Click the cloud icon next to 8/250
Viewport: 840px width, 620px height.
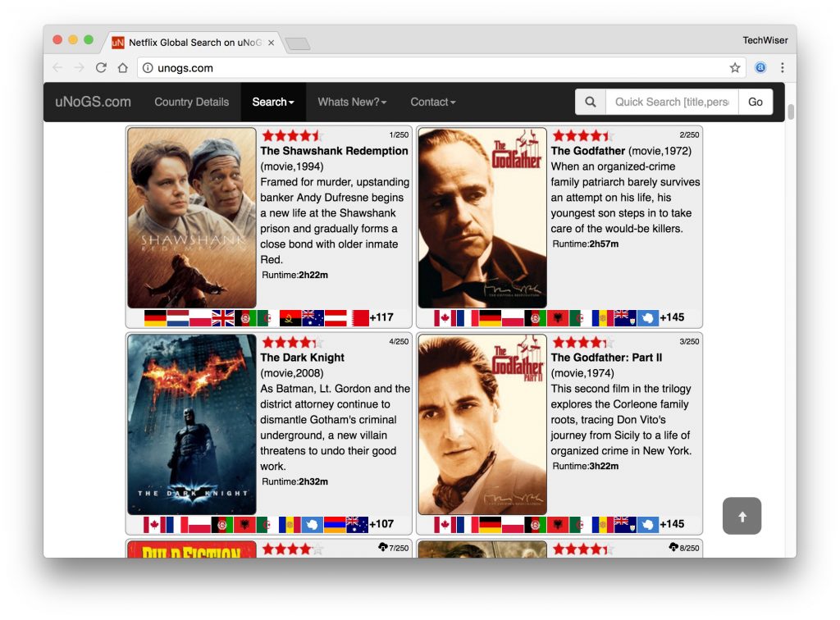(x=673, y=547)
